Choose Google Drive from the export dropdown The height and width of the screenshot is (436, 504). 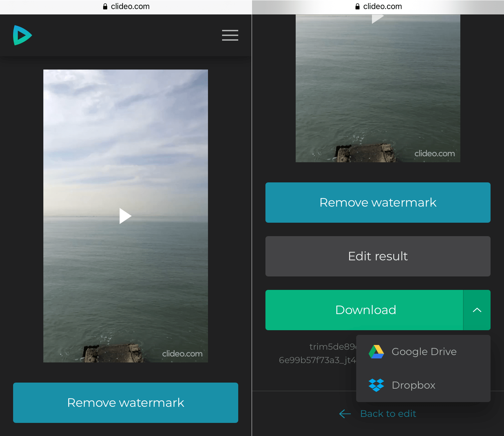click(424, 351)
